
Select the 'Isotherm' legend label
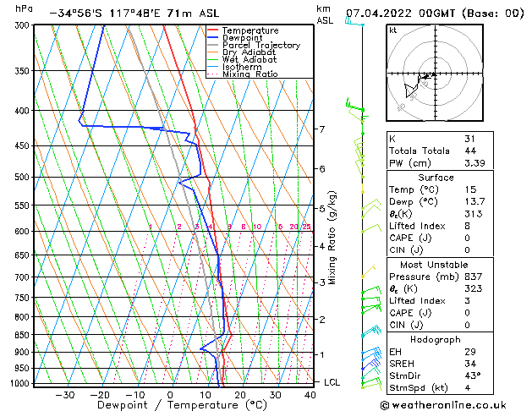242,67
